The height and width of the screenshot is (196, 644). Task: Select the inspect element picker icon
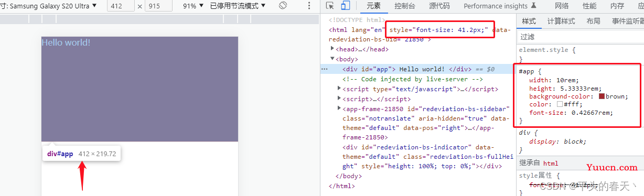pos(330,6)
